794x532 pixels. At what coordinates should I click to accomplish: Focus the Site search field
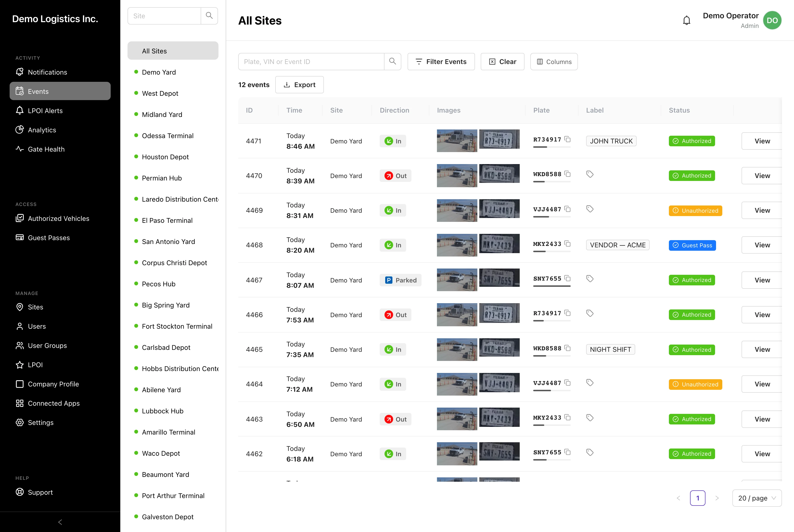click(164, 16)
